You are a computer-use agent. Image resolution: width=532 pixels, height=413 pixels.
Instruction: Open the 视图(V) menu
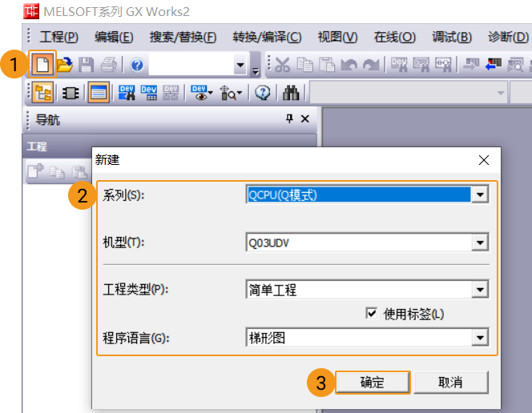[x=337, y=37]
